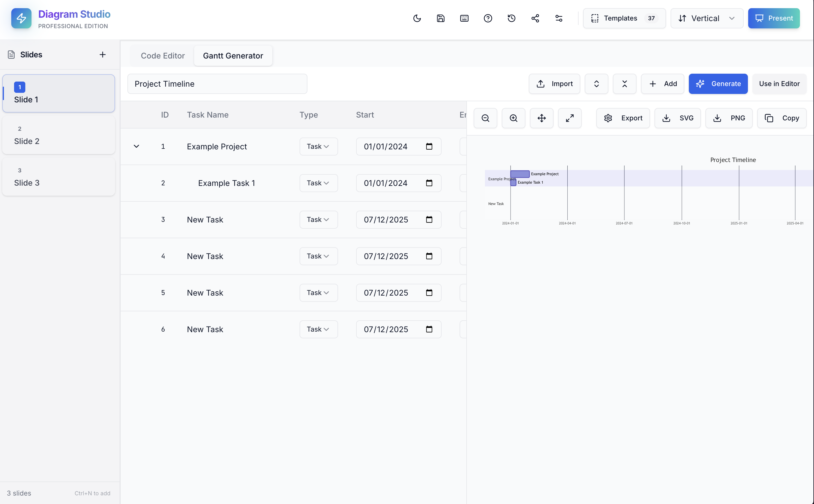Viewport: 814px width, 504px height.
Task: Open version history clock icon
Action: [x=512, y=18]
